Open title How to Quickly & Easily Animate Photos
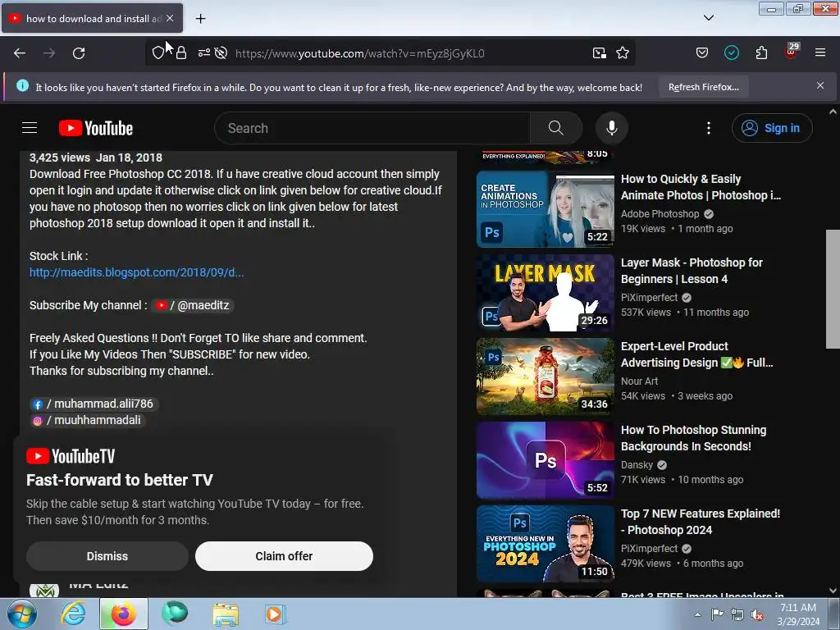Viewport: 840px width, 630px height. click(x=701, y=187)
